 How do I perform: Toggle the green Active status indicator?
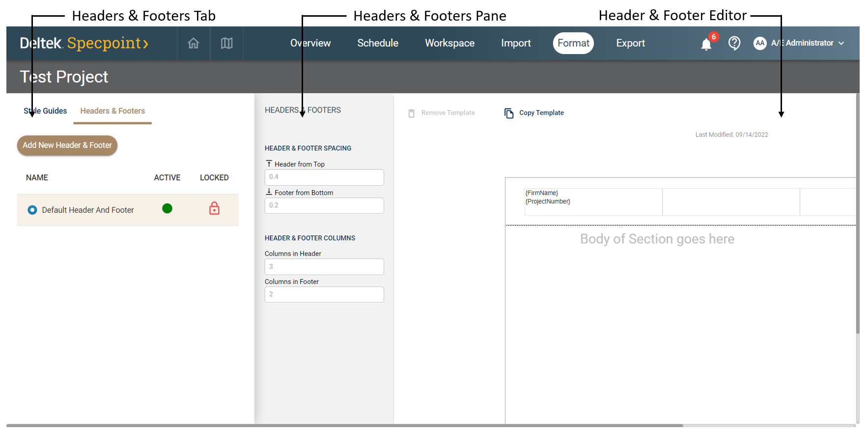(x=167, y=208)
